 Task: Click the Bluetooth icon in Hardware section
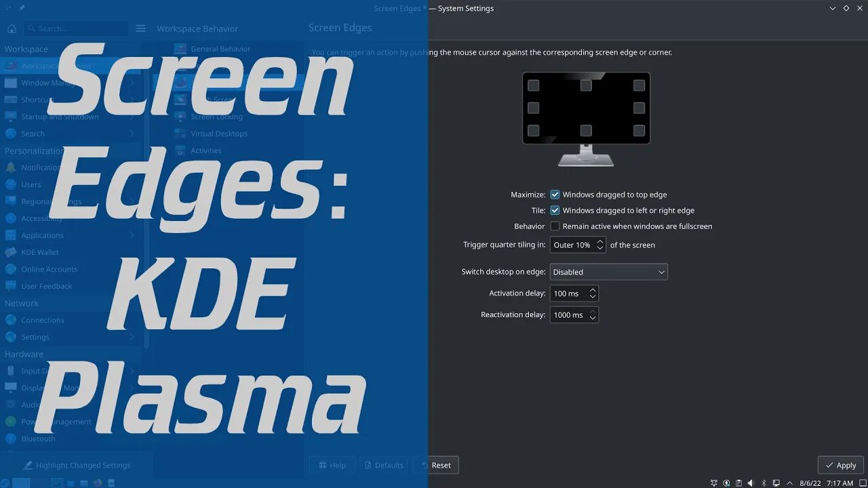[10, 439]
